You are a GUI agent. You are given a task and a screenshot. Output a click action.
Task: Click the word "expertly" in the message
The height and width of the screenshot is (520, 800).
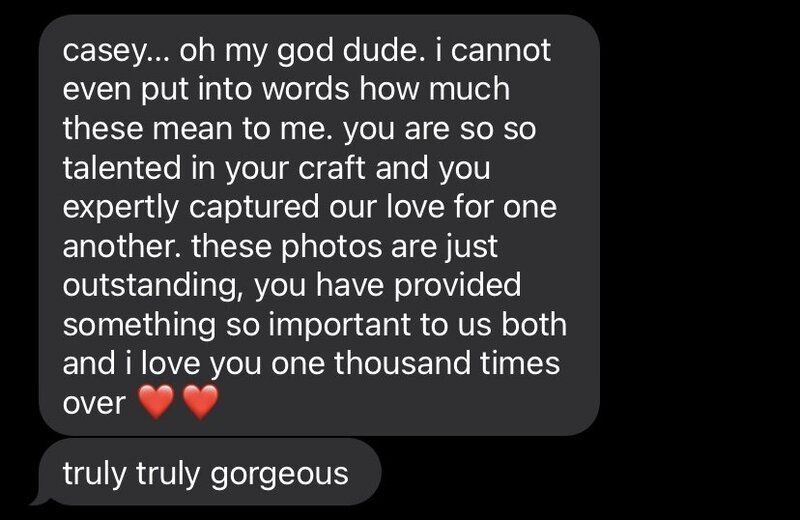[121, 208]
